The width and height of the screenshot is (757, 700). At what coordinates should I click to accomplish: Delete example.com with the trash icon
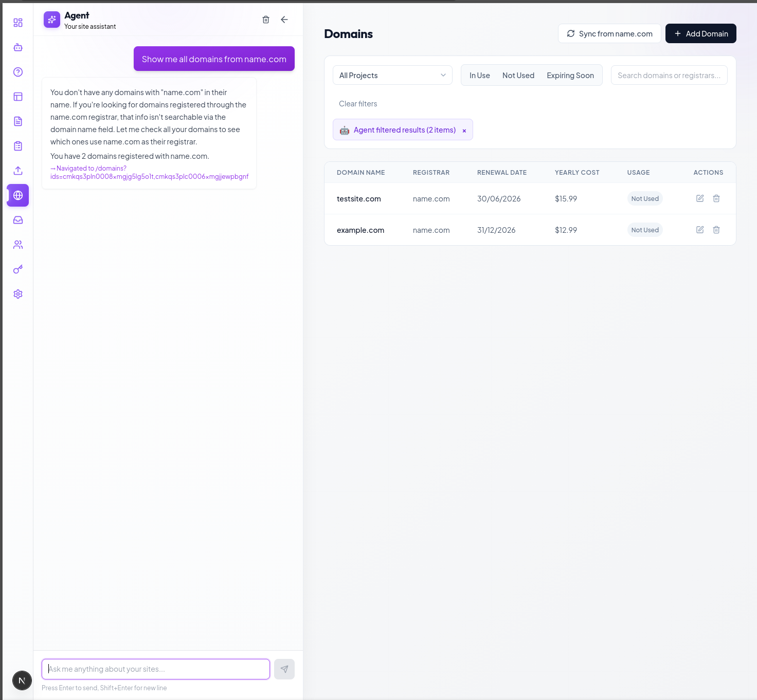pos(716,230)
